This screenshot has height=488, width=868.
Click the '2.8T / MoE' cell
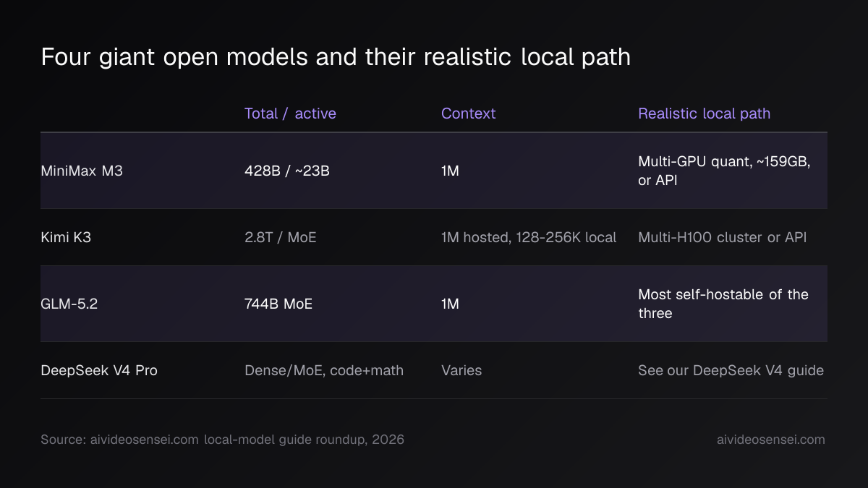click(x=281, y=237)
